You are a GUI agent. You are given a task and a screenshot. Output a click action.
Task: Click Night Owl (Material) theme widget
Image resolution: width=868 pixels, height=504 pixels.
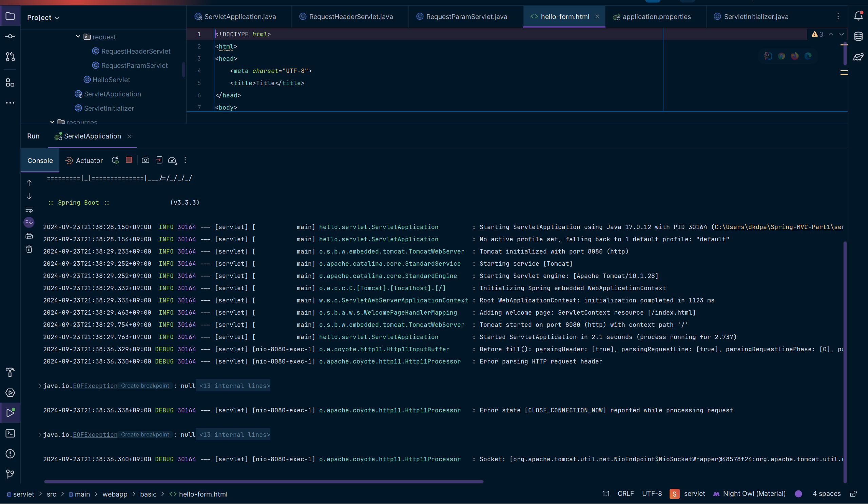pos(750,494)
